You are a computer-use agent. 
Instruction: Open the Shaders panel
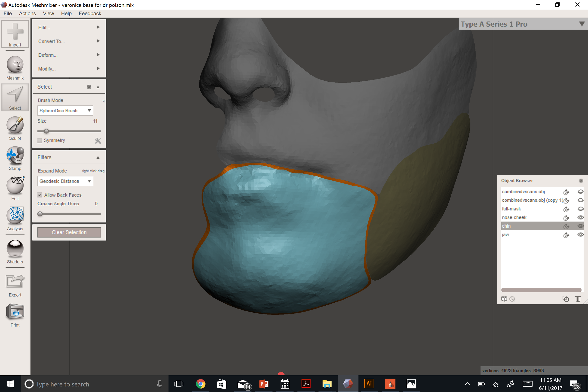coord(15,250)
